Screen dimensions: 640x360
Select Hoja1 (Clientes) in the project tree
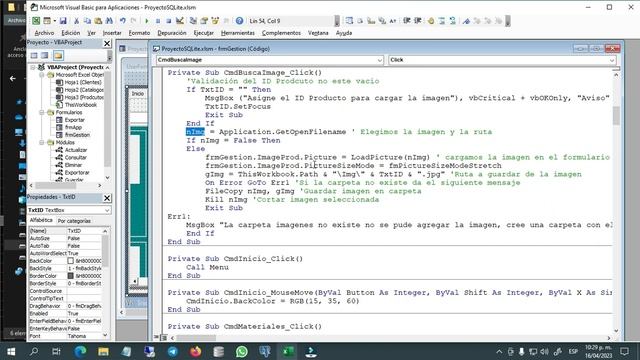[x=83, y=82]
